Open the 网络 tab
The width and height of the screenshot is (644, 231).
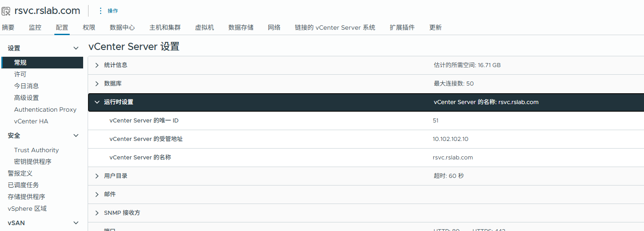(274, 27)
